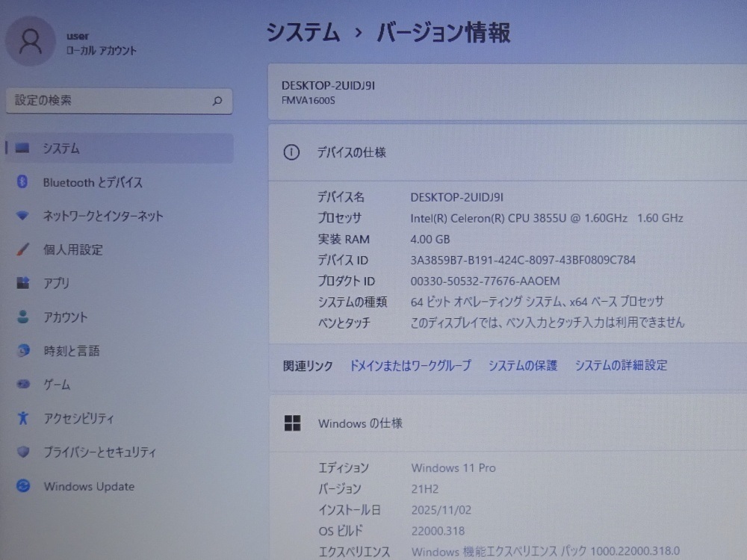Click the search magnifier in 設定の検索
The width and height of the screenshot is (747, 560).
pyautogui.click(x=216, y=100)
